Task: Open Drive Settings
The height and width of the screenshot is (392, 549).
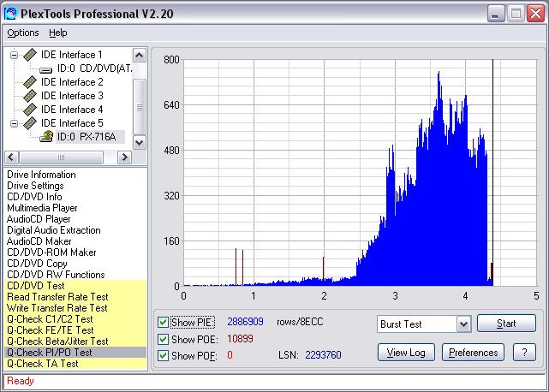Action: pyautogui.click(x=35, y=186)
